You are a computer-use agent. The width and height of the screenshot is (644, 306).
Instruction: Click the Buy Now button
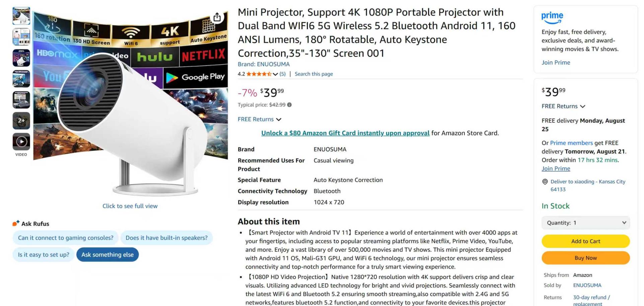tap(585, 258)
